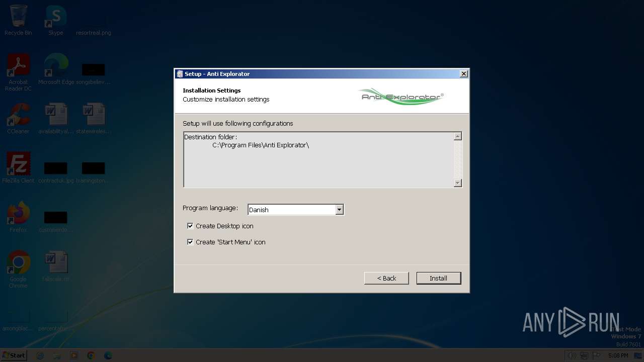Launch Firefox from the desktop
Viewport: 644px width, 362px height.
click(x=18, y=217)
